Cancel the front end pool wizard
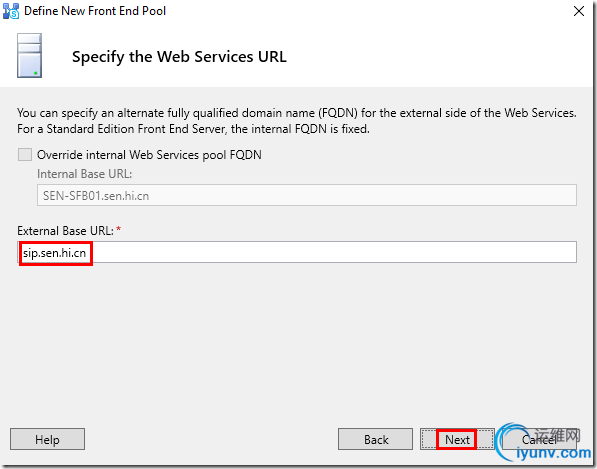597x469 pixels. click(539, 439)
